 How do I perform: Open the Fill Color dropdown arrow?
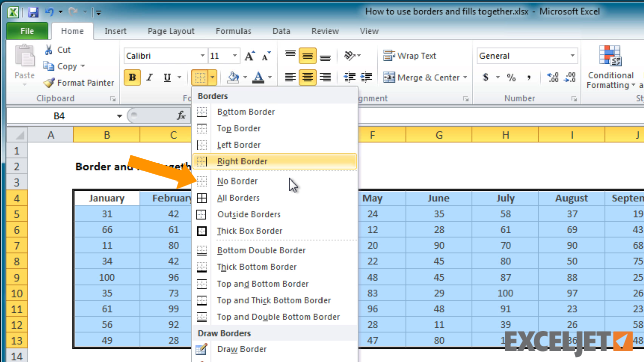pos(245,77)
